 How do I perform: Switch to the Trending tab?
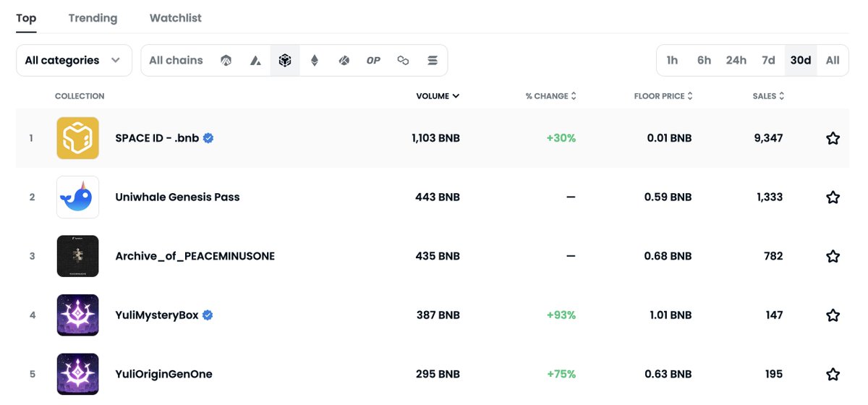click(93, 18)
